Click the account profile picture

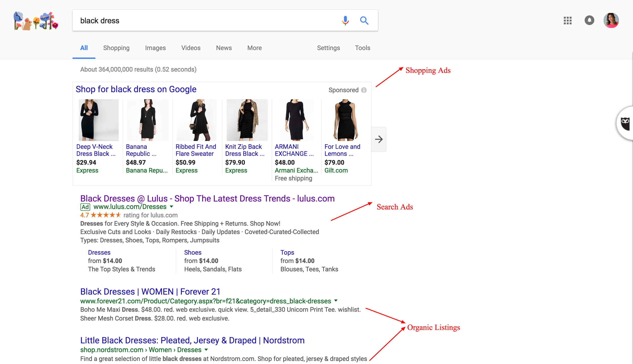coord(611,20)
